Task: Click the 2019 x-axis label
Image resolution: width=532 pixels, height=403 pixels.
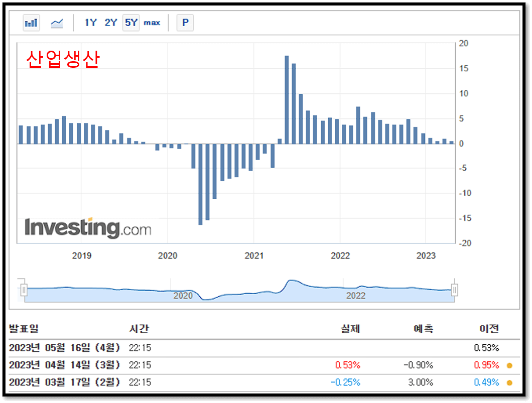Action: pos(82,255)
